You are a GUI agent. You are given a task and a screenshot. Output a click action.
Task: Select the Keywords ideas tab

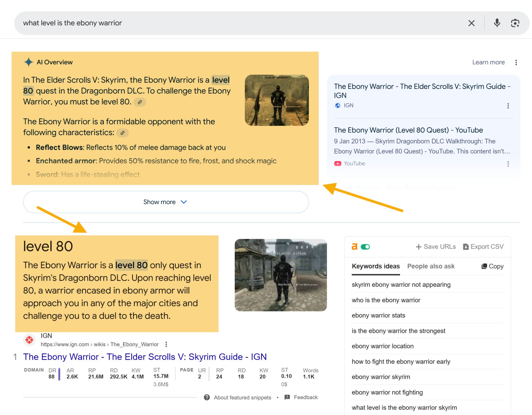click(x=375, y=266)
